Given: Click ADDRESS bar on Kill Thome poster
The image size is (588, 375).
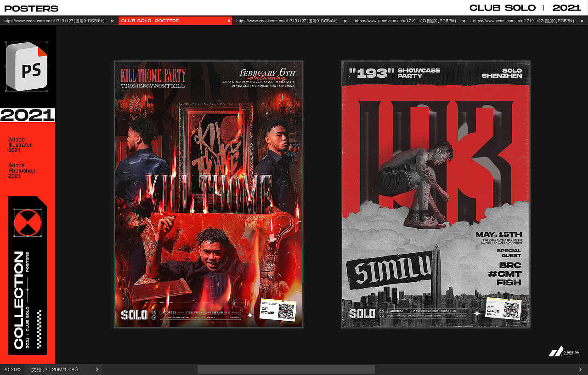Looking at the screenshot, I should [201, 312].
